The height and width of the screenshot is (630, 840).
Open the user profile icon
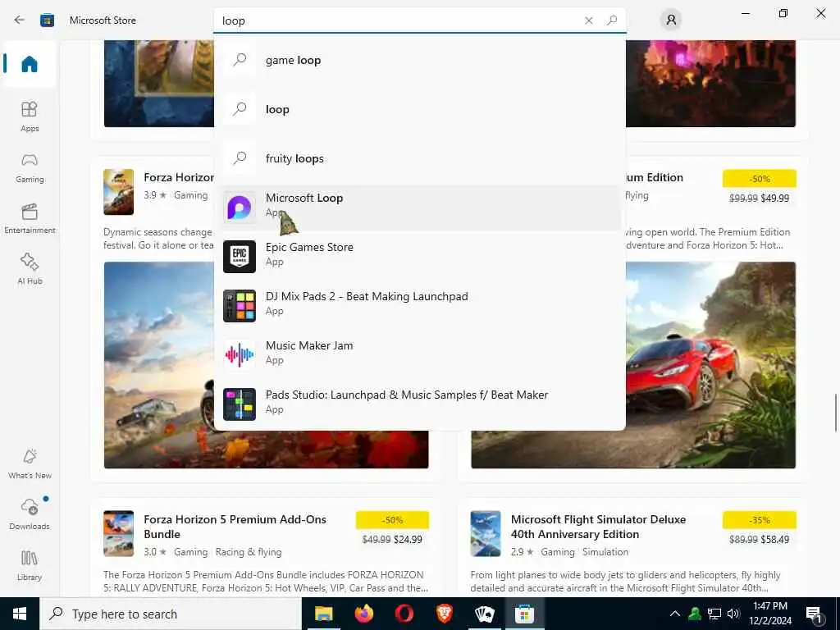pyautogui.click(x=671, y=21)
